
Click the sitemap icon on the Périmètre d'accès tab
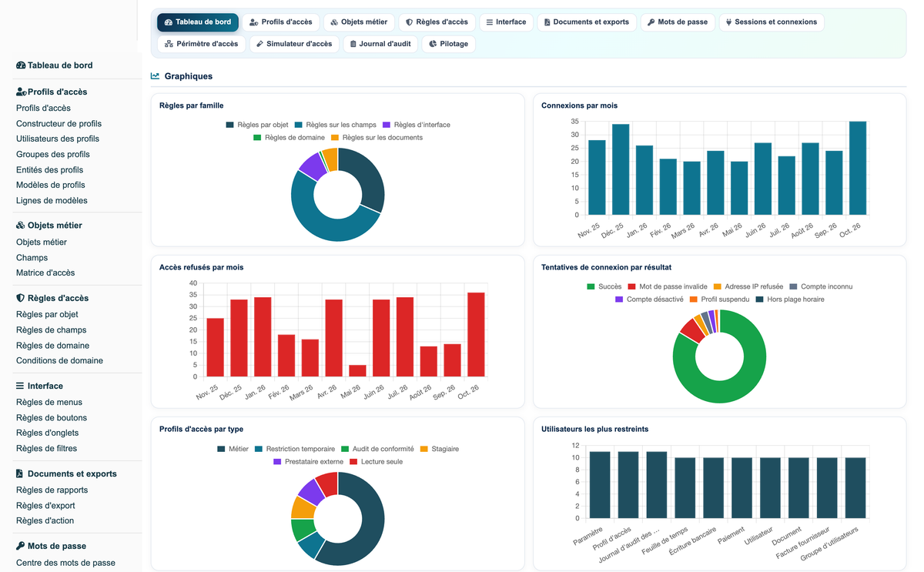(169, 44)
